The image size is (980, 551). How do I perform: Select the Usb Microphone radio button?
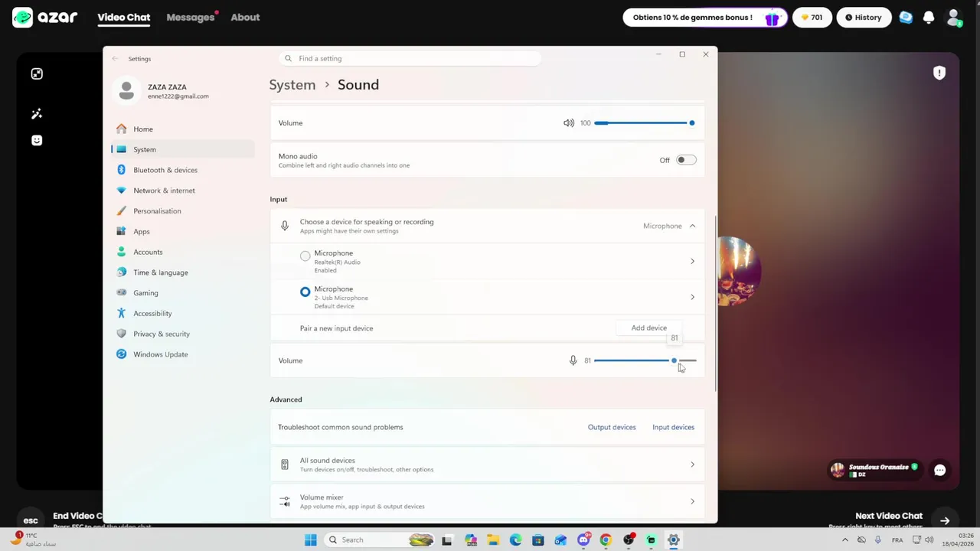305,292
